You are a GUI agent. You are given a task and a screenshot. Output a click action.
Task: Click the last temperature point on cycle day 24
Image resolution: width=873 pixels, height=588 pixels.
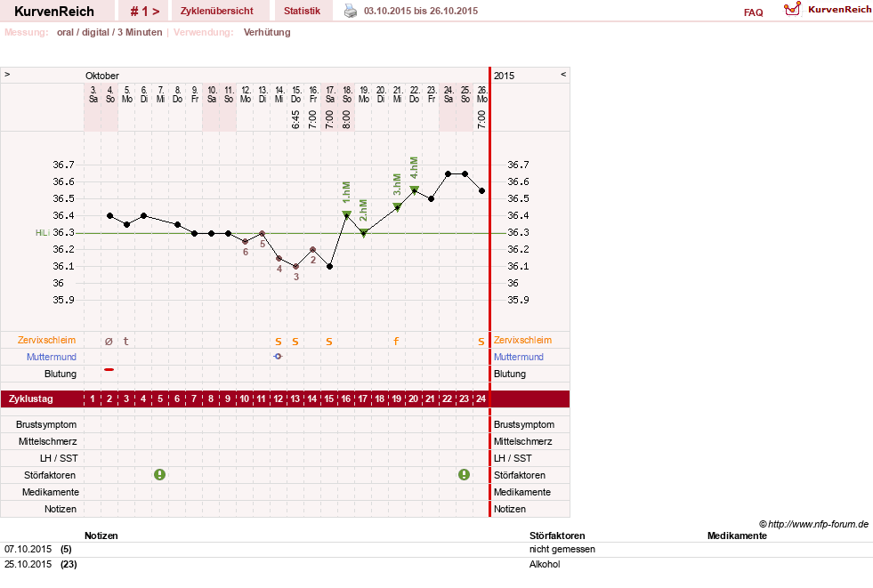click(x=482, y=190)
